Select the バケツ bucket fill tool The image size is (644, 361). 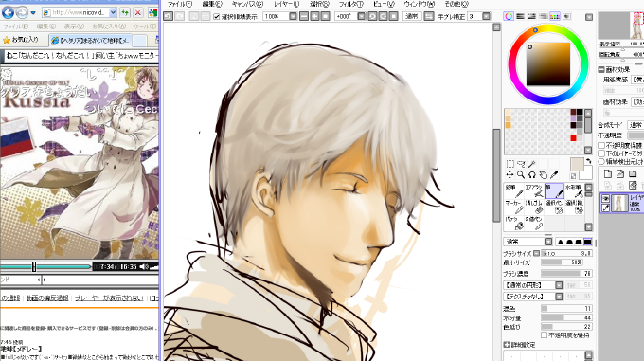pos(514,223)
